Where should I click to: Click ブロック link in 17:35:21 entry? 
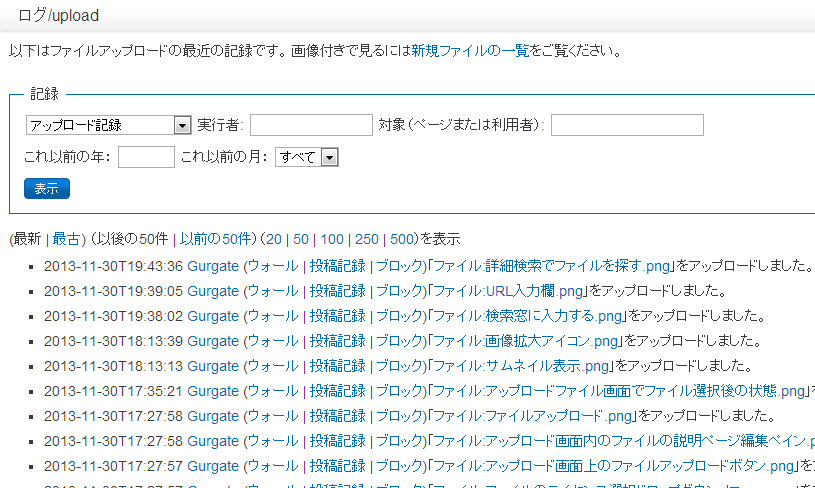coord(398,391)
